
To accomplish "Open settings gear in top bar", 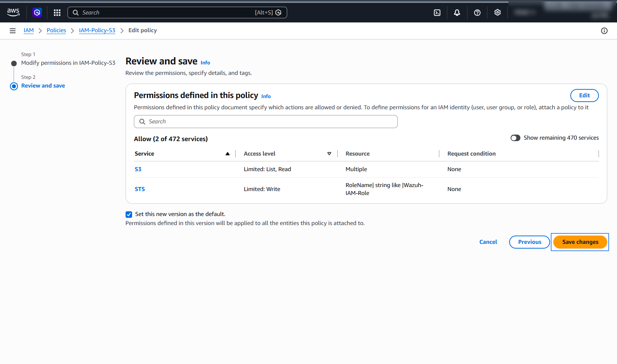I will [x=498, y=12].
